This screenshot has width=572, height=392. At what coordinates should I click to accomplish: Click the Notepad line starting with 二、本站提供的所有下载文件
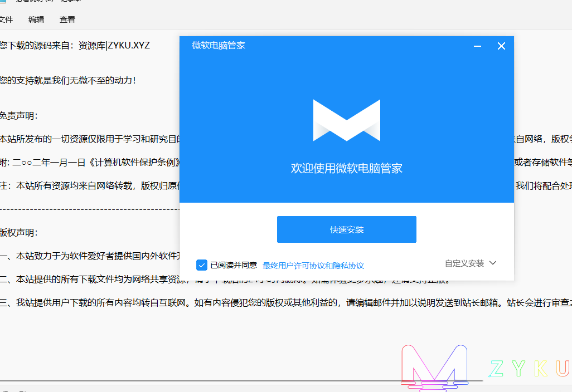point(90,280)
